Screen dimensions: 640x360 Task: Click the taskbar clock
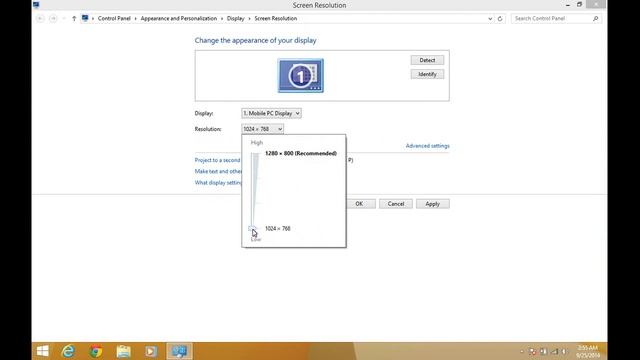pyautogui.click(x=588, y=351)
